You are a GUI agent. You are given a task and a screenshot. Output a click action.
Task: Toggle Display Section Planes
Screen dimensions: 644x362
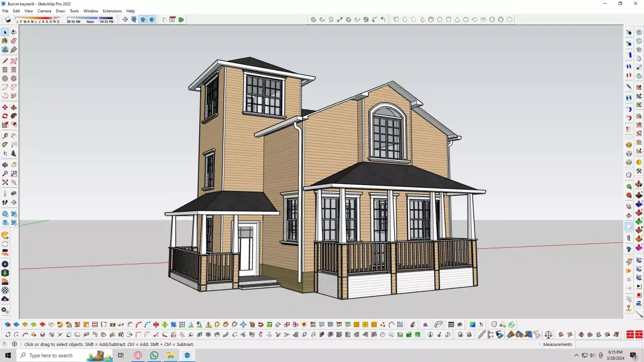click(134, 19)
